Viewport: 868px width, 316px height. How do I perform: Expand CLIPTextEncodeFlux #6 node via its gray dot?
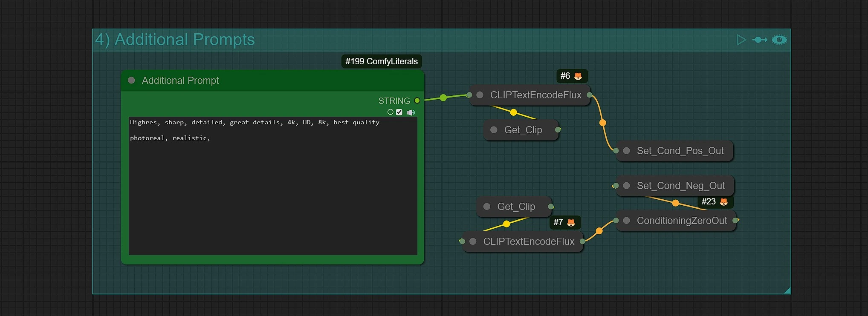pos(480,95)
